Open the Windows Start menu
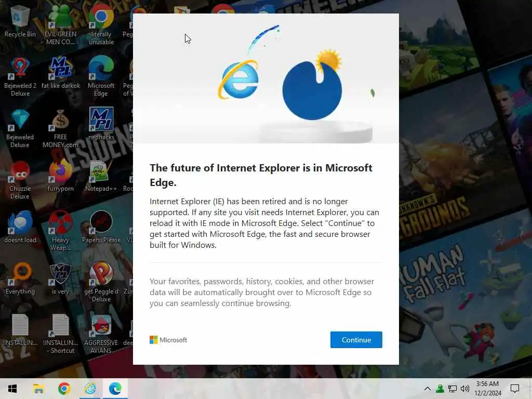532x399 pixels. point(12,389)
